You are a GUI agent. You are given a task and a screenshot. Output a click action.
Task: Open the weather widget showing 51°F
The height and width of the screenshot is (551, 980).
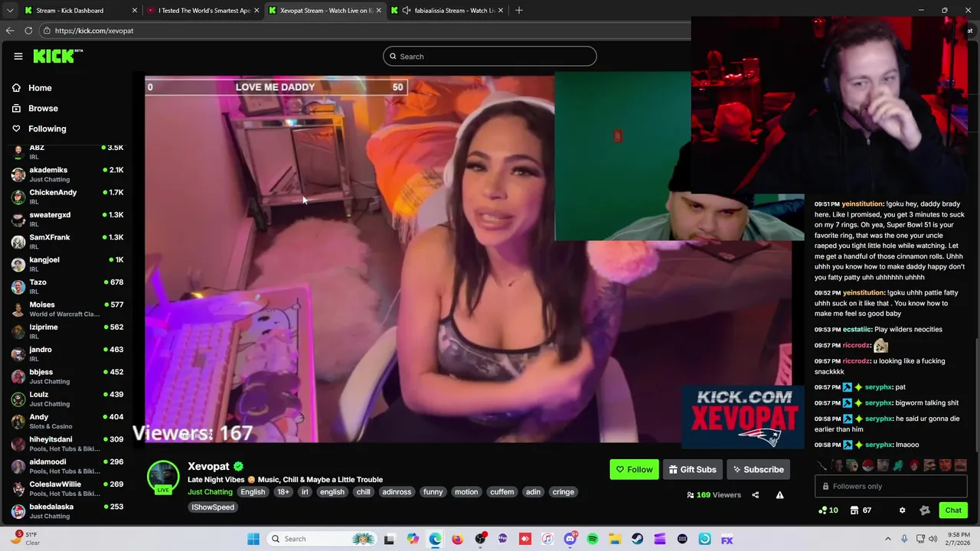(x=24, y=538)
